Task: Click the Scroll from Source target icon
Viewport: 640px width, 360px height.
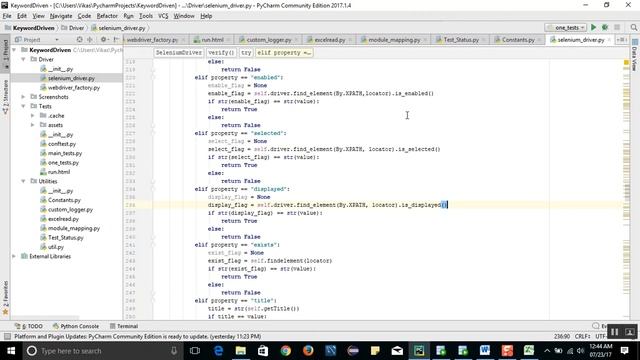Action: click(x=80, y=40)
